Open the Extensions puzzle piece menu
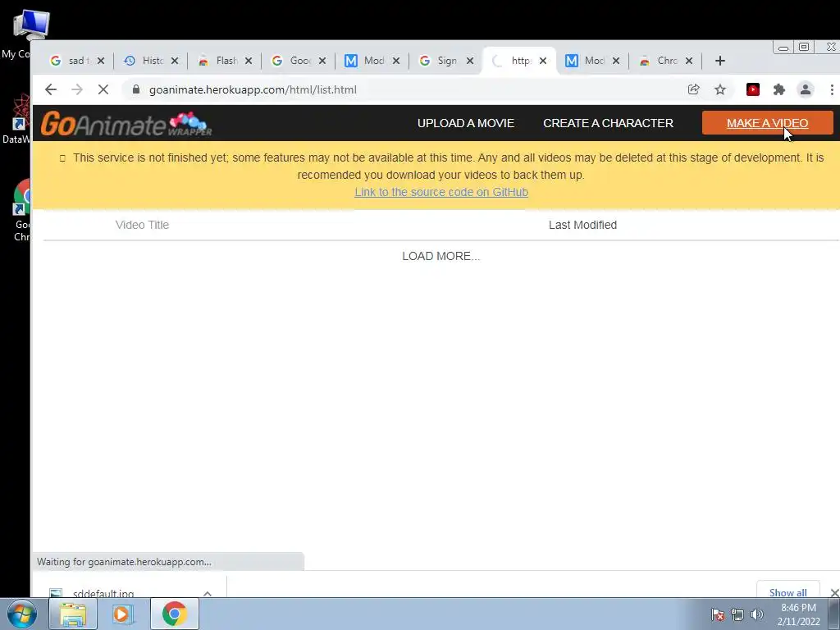Viewport: 840px width, 630px height. [x=779, y=89]
